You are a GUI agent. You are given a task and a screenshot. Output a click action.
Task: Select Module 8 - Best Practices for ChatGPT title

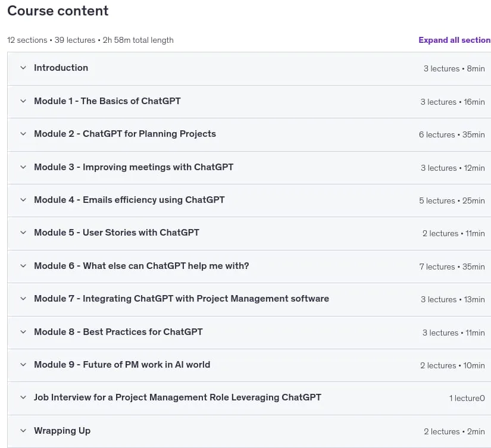point(118,331)
